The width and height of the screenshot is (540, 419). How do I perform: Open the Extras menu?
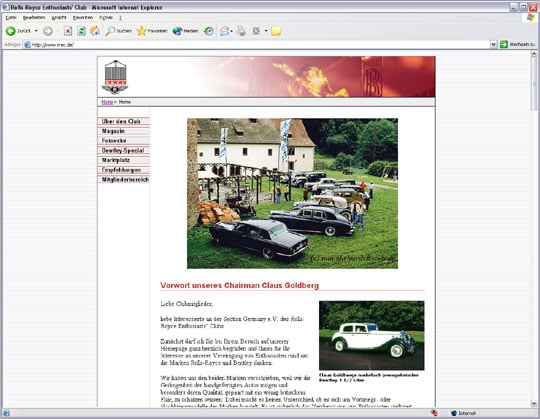[106, 18]
